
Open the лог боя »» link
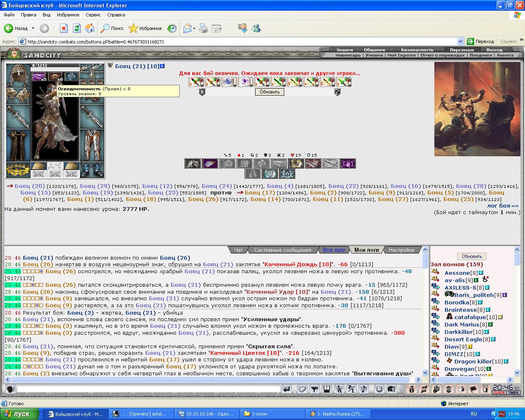pos(503,205)
